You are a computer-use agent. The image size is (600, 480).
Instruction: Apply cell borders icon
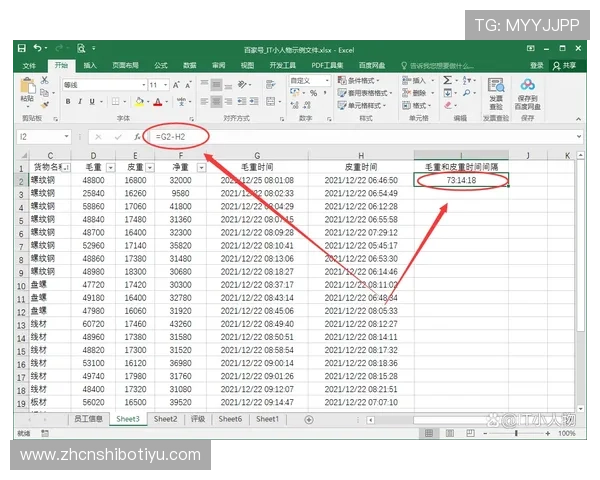tap(115, 101)
